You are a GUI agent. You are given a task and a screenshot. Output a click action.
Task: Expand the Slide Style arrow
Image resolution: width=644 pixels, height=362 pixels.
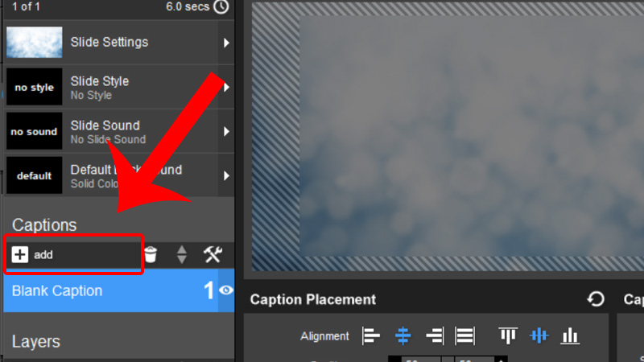(226, 88)
